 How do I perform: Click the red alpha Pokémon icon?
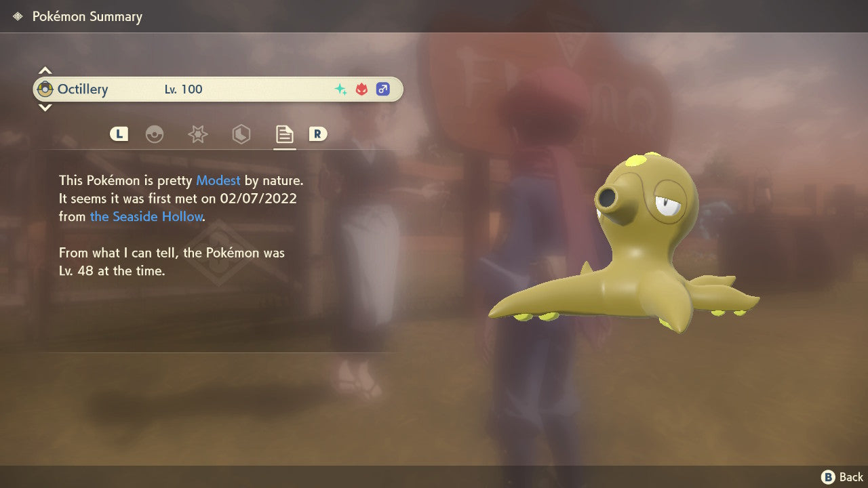(362, 89)
